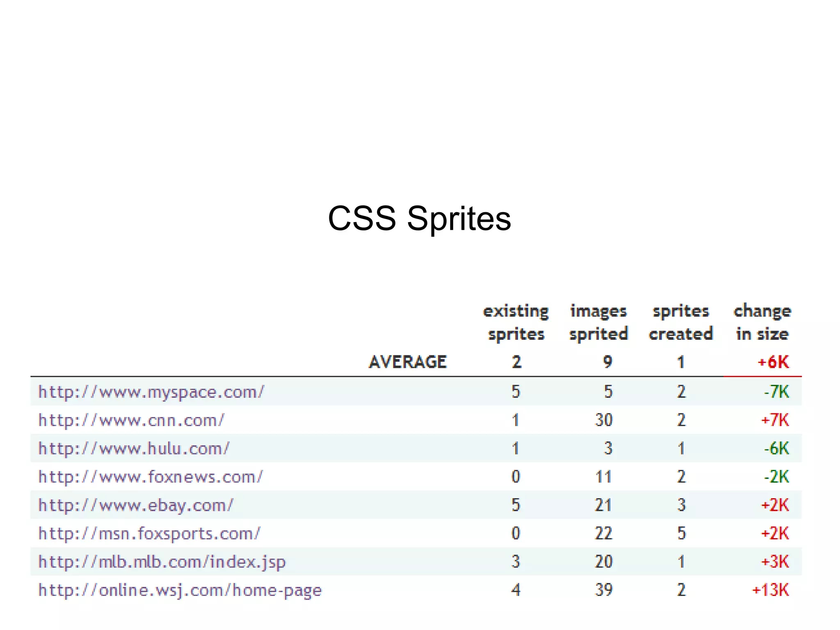Viewport: 840px width, 630px height.
Task: Click images sprited 21 in ebay row
Action: 604,505
